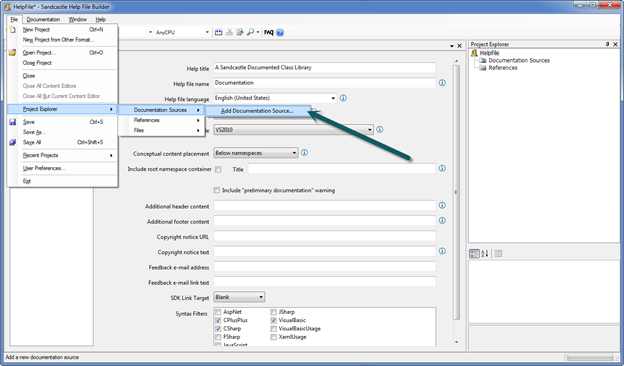Open the Below namespaces placement dropdown

click(x=294, y=153)
